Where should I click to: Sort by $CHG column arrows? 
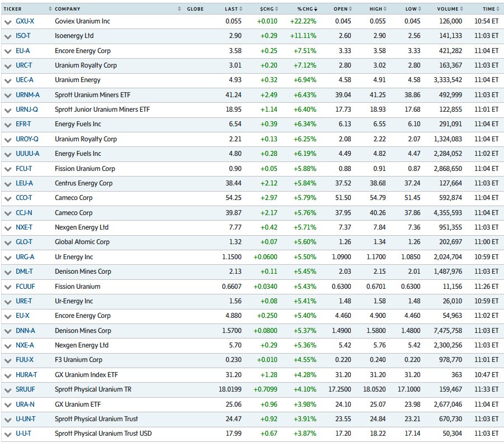click(277, 9)
